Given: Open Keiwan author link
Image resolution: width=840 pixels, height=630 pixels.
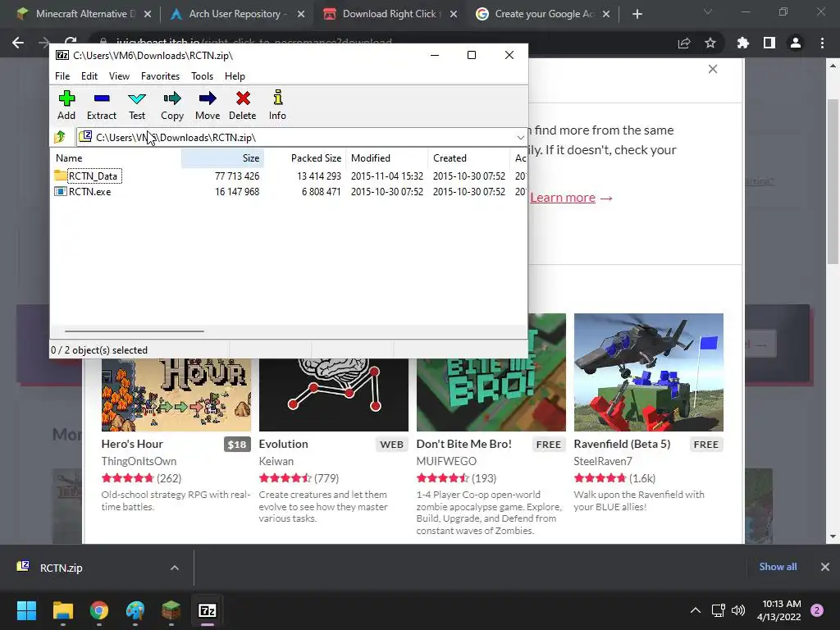Looking at the screenshot, I should tap(276, 461).
